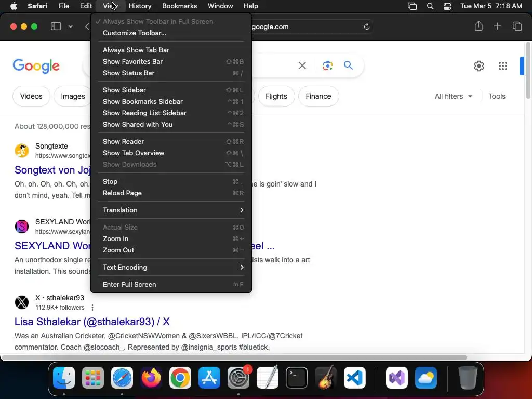Viewport: 532px width, 399px height.
Task: Open Launchpad from the Dock
Action: click(93, 378)
